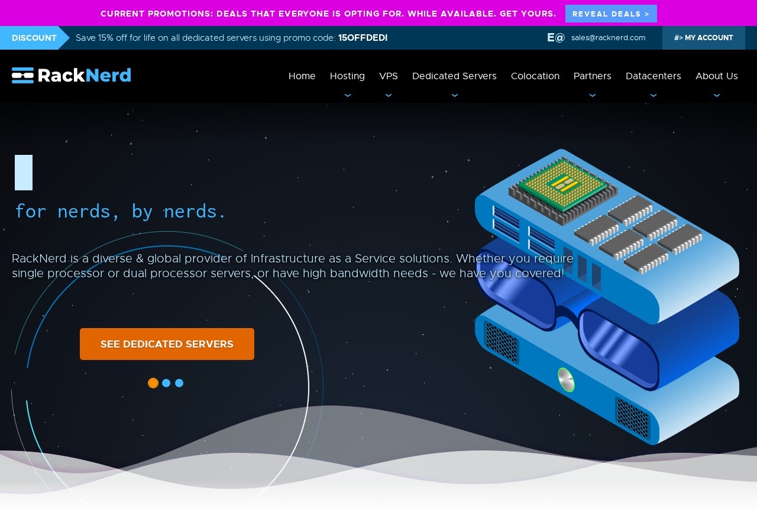Click the Reveal Deals button

611,14
